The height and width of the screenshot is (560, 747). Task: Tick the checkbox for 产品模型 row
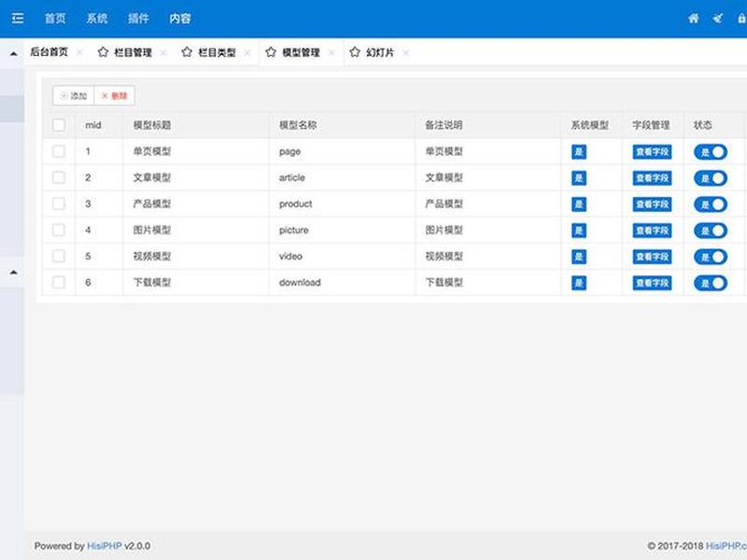59,203
